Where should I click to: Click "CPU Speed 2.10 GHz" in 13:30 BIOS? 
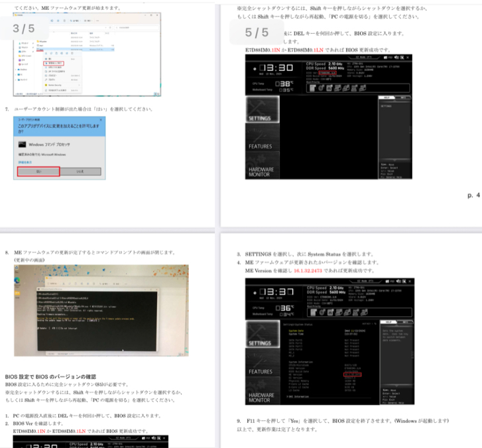tap(325, 64)
